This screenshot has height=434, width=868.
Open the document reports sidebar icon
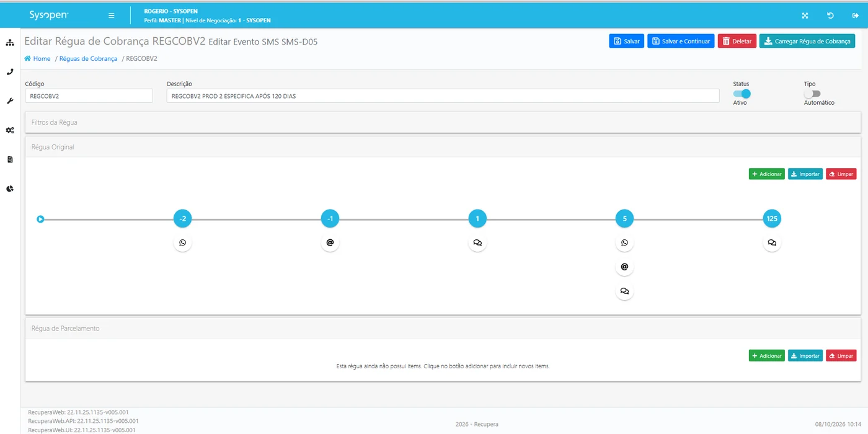coord(10,159)
